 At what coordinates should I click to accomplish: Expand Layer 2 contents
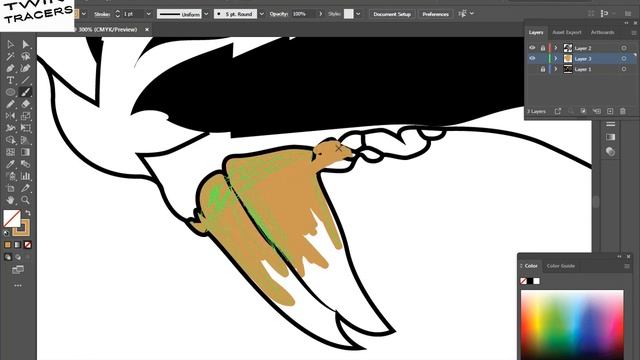(x=556, y=48)
